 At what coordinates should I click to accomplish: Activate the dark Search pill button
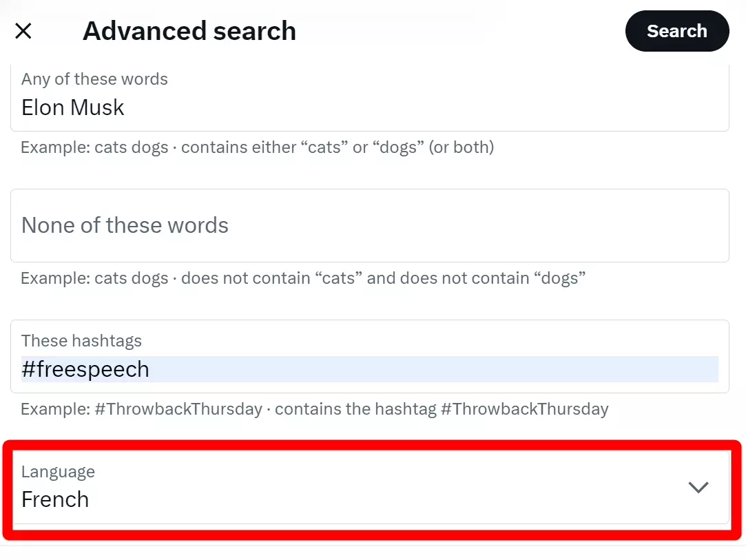coord(676,31)
